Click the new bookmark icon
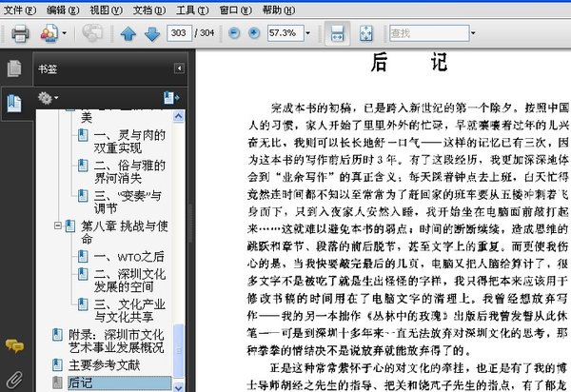This screenshot has width=571, height=392. 171,98
